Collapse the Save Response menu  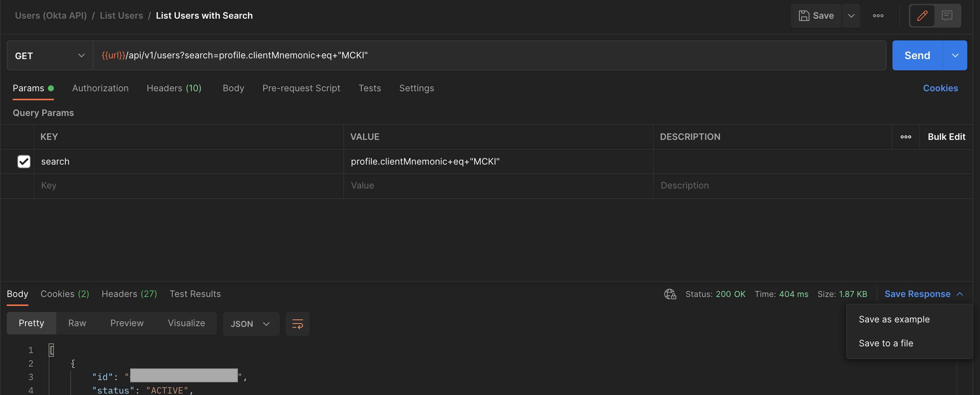(960, 294)
